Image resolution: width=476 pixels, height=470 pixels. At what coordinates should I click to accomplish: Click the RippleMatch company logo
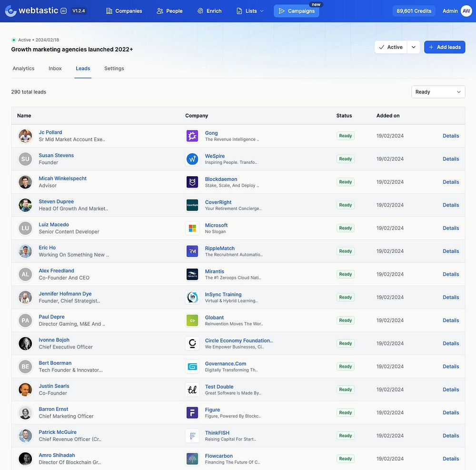click(x=192, y=251)
